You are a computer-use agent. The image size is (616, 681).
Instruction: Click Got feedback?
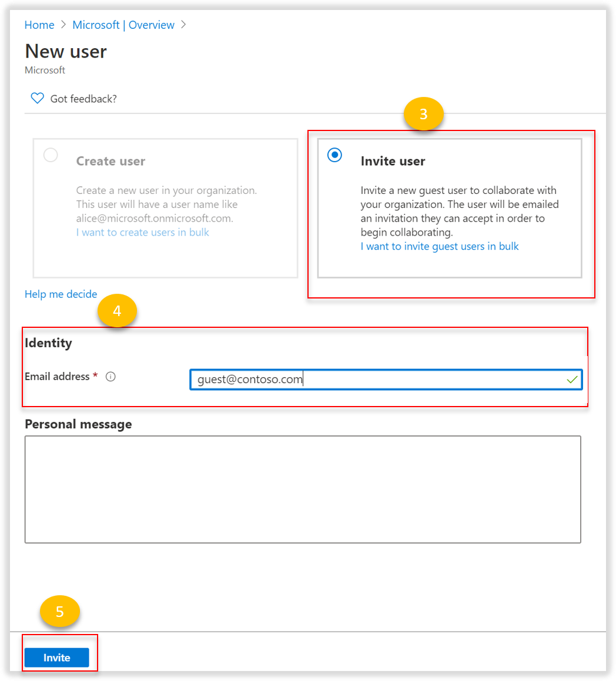82,98
